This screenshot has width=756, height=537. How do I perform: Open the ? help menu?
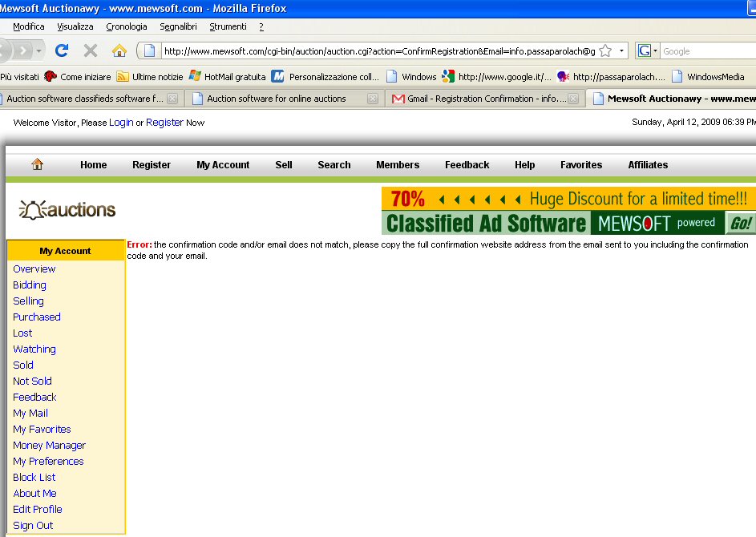(x=261, y=26)
